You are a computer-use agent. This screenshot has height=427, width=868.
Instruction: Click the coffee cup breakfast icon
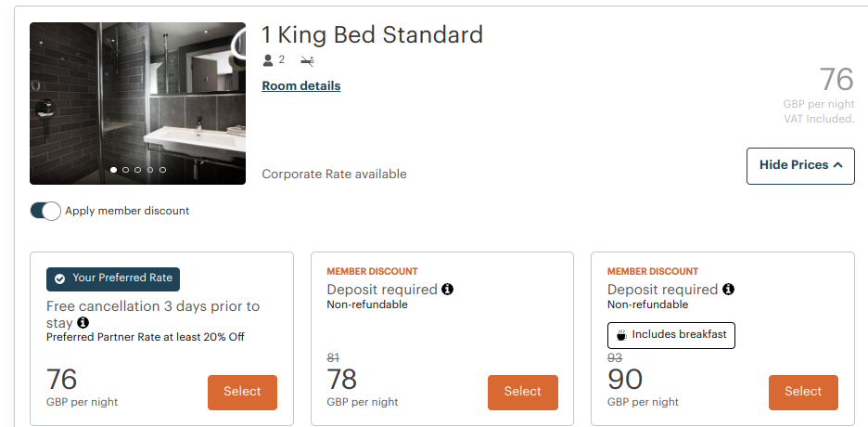[x=622, y=335]
